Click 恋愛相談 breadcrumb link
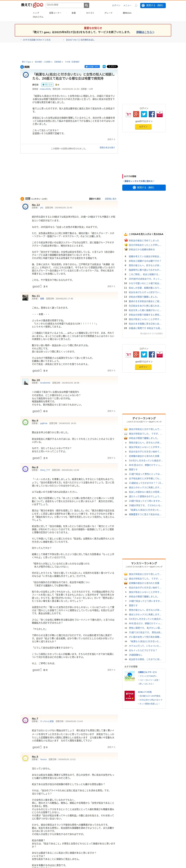This screenshot has height=868, width=186. (x=58, y=62)
